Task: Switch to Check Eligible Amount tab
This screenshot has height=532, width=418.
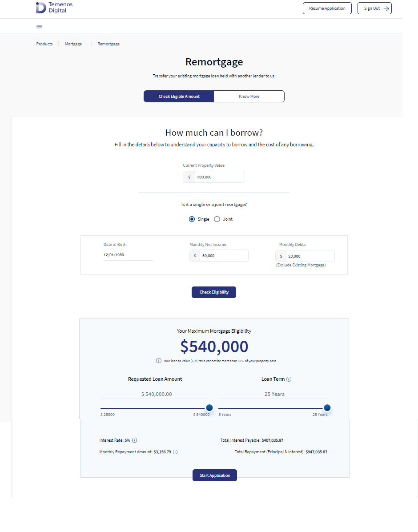Action: click(179, 97)
